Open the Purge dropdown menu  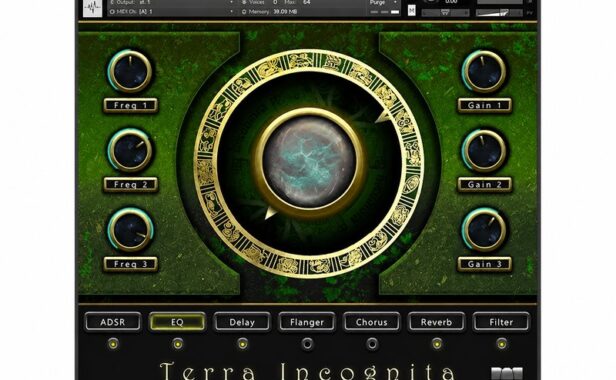(x=383, y=3)
